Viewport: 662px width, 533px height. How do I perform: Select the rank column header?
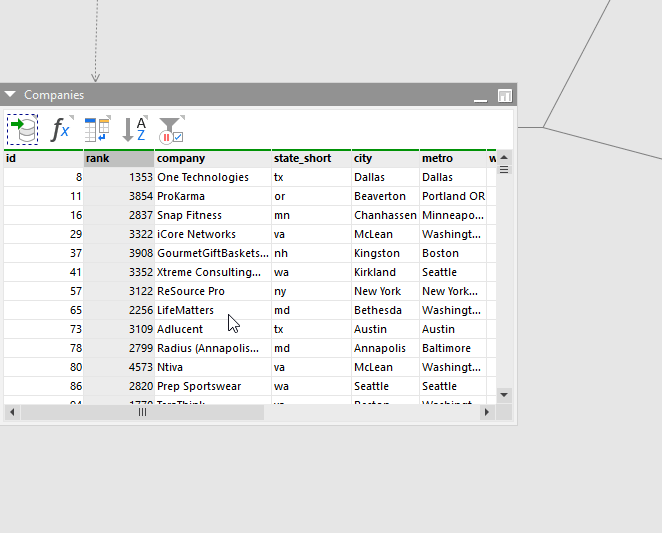point(119,158)
